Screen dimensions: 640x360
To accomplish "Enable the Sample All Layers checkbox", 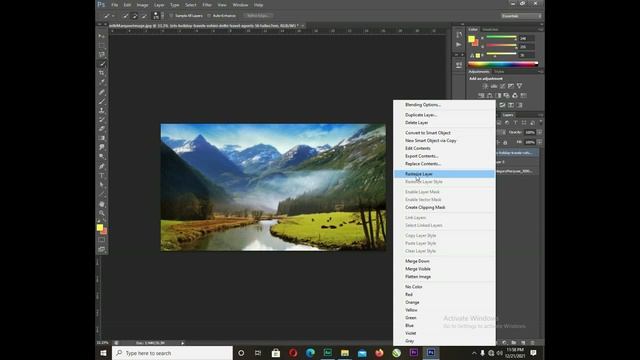I will [x=171, y=16].
